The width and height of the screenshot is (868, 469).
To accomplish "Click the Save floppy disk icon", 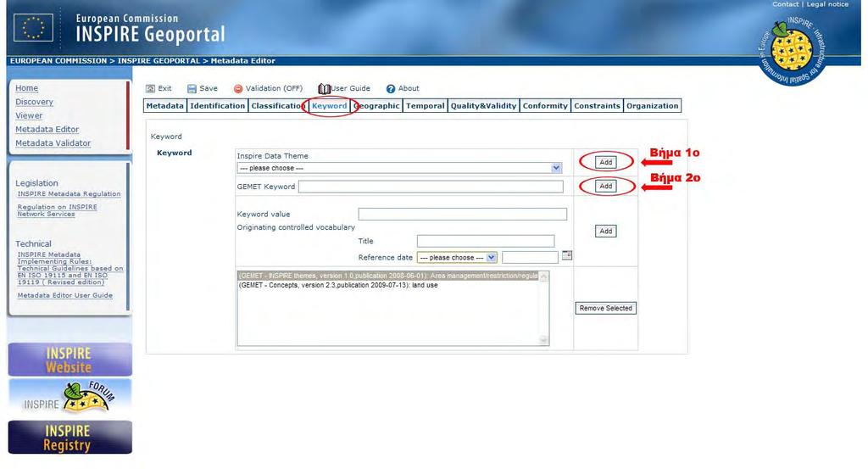I will [192, 88].
